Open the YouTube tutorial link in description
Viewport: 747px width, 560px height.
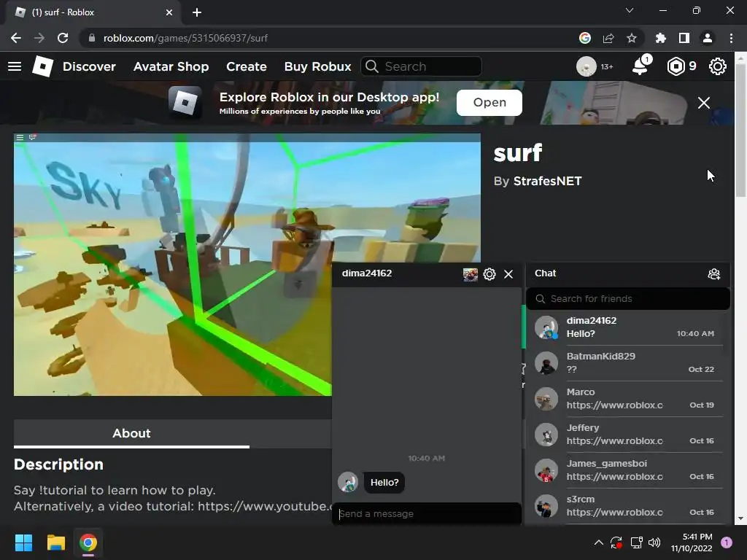point(265,506)
